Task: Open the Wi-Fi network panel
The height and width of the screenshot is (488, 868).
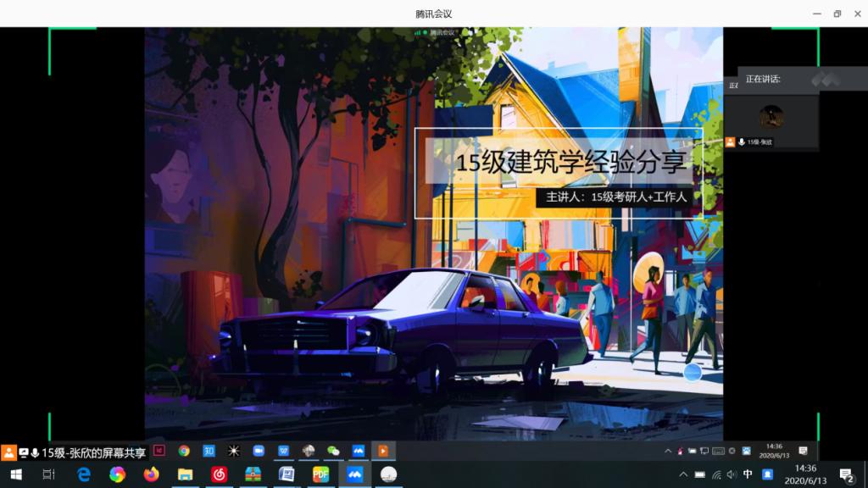Action: pos(716,474)
